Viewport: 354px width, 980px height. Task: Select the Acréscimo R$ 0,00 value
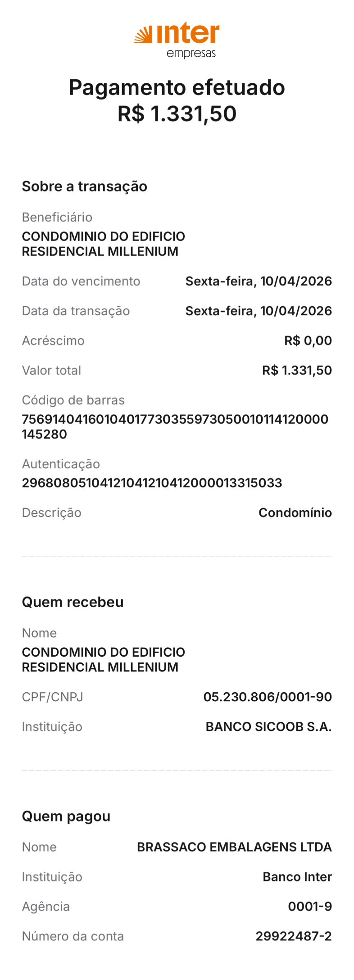308,341
